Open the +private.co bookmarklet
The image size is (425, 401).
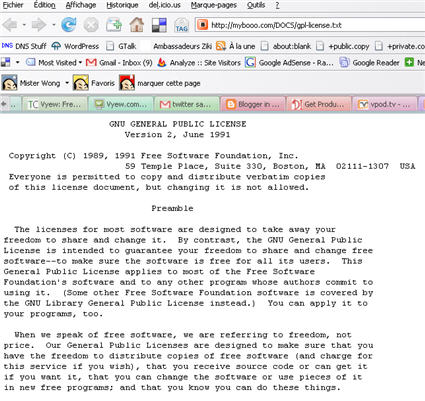400,46
